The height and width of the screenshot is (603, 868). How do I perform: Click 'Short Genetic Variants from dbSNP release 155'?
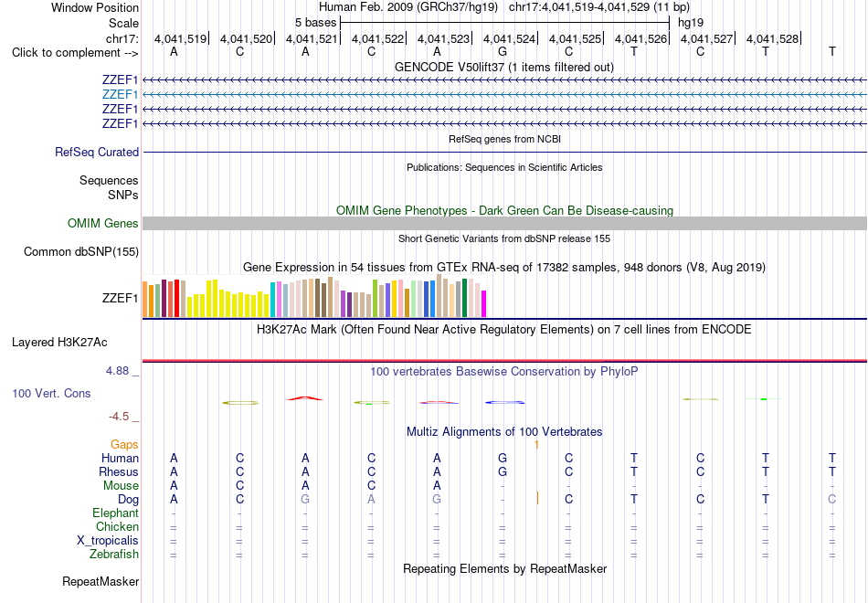pyautogui.click(x=504, y=238)
